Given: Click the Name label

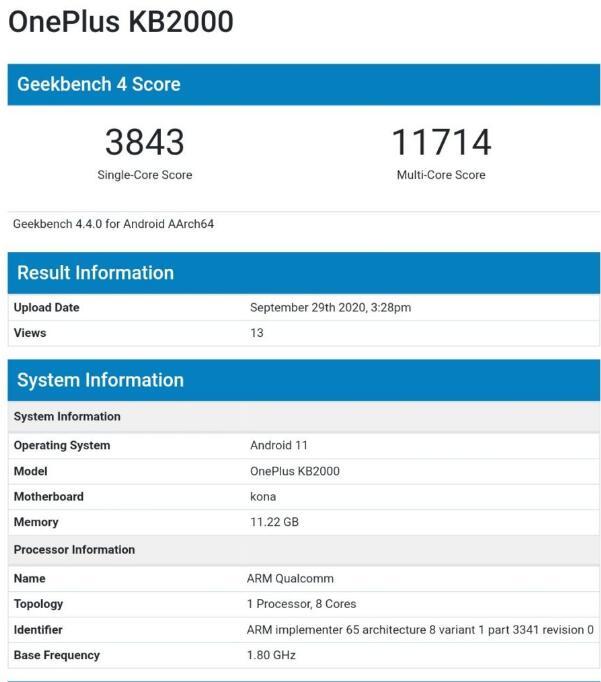Looking at the screenshot, I should point(30,578).
